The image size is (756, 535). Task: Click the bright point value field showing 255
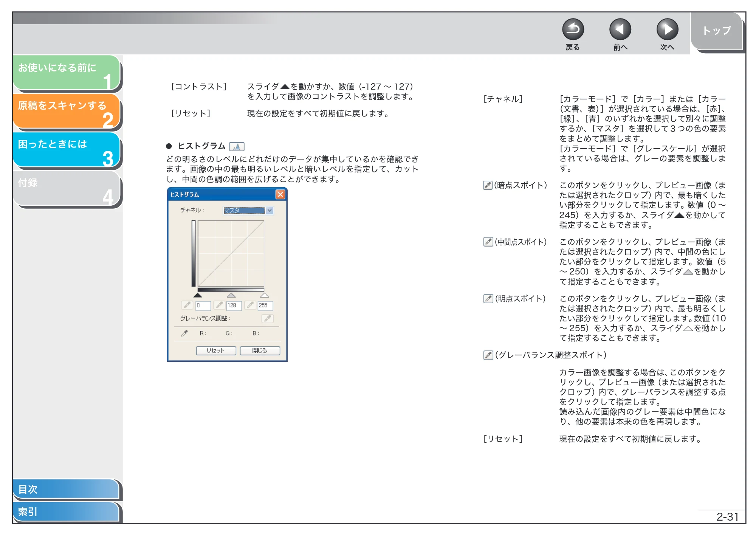coord(265,305)
